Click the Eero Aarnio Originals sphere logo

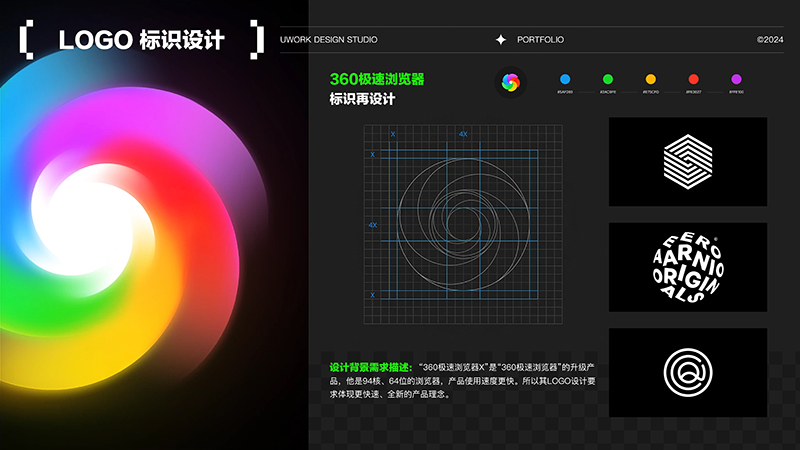[x=687, y=266]
